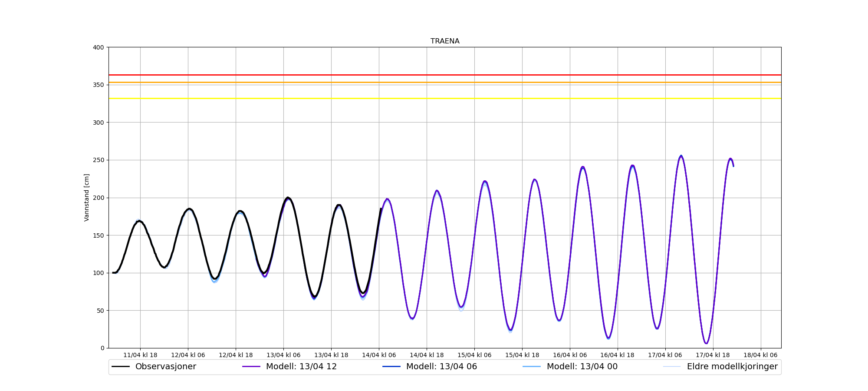Click the black Observasjoner legend line sample
Image resolution: width=868 pixels, height=391 pixels.
pyautogui.click(x=121, y=367)
